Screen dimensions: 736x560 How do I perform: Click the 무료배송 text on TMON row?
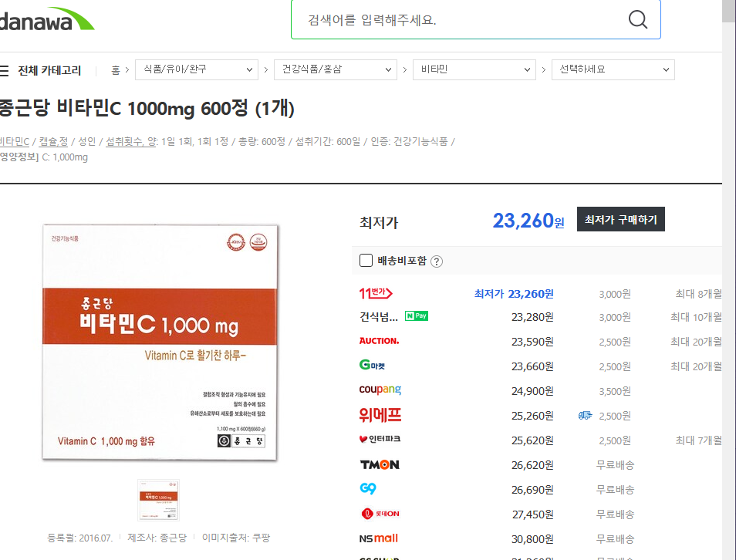(615, 465)
